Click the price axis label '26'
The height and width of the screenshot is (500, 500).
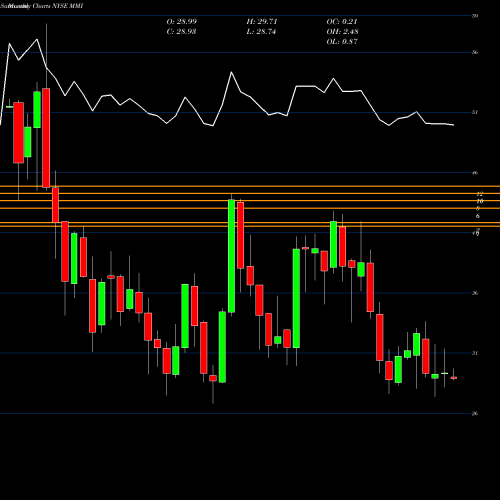pyautogui.click(x=475, y=414)
